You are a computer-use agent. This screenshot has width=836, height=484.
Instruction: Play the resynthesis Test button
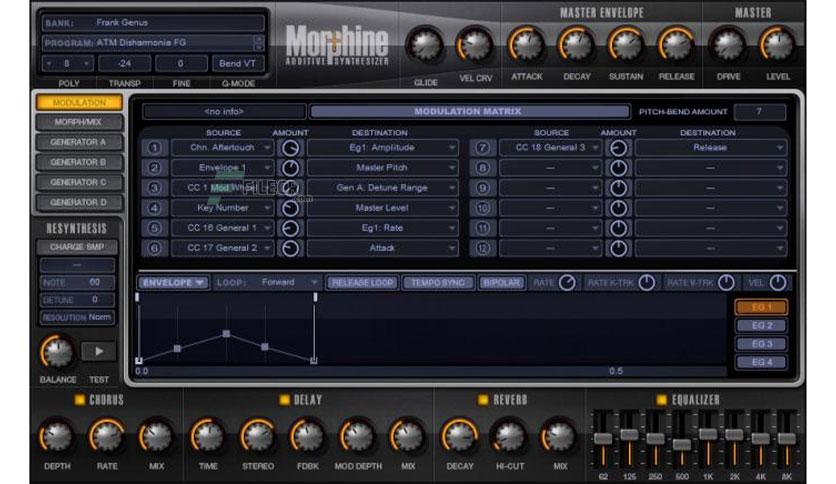(x=99, y=351)
